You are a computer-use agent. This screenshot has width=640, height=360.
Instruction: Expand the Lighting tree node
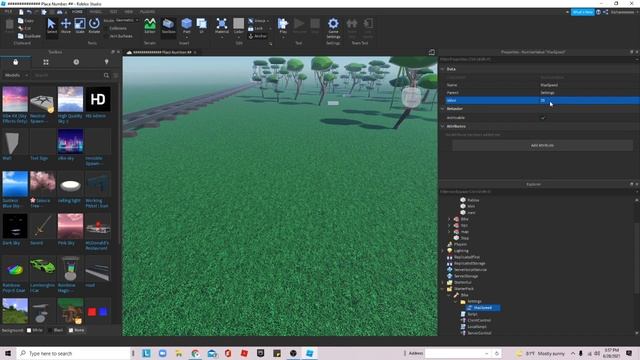(443, 251)
